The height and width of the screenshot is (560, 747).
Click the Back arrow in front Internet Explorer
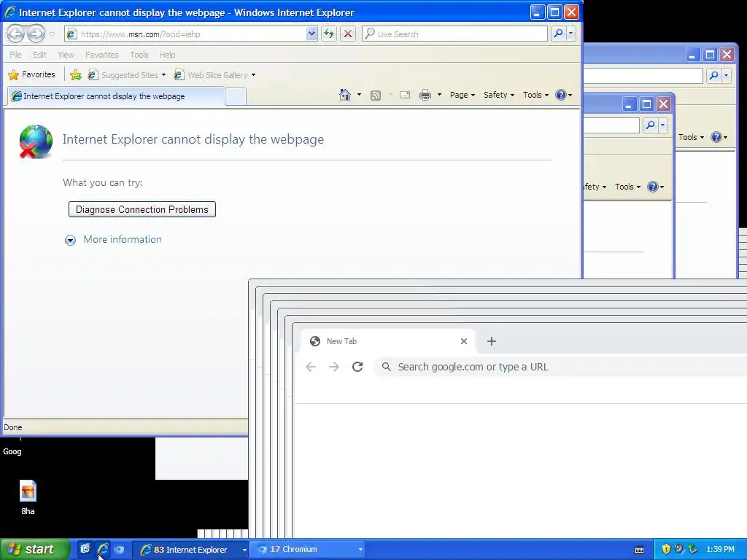(x=16, y=34)
